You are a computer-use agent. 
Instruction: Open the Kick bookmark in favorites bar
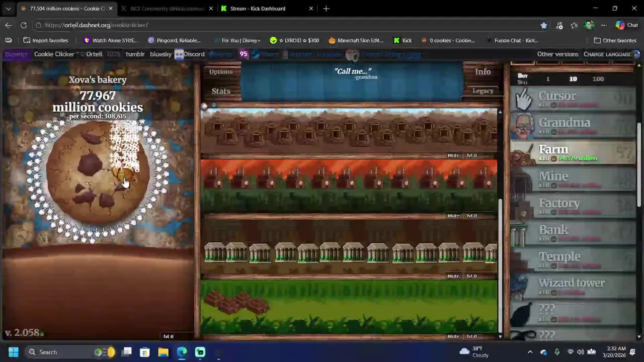(x=403, y=40)
